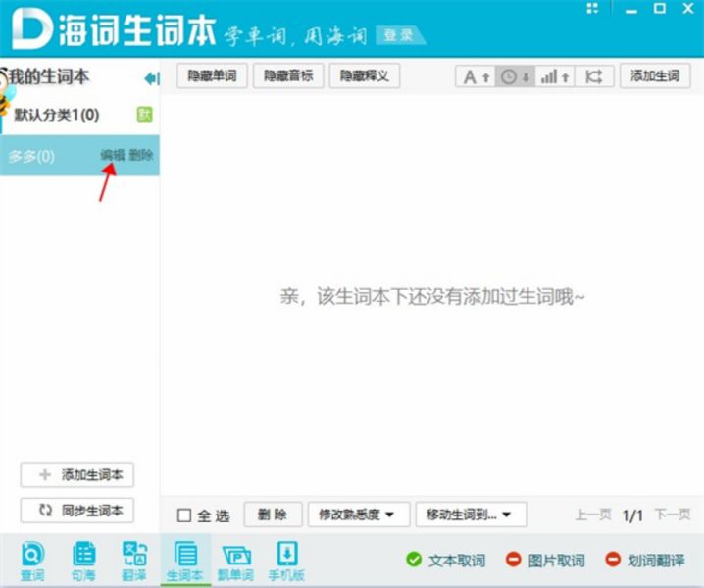Open 手机版 mobile version tab
The height and width of the screenshot is (588, 704).
[286, 562]
